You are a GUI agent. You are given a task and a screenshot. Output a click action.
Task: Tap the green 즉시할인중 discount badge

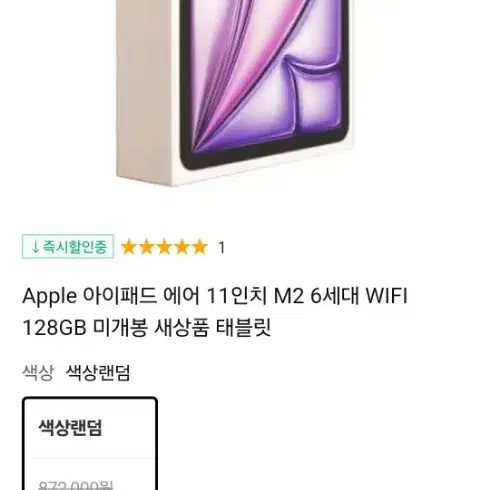[x=68, y=247]
